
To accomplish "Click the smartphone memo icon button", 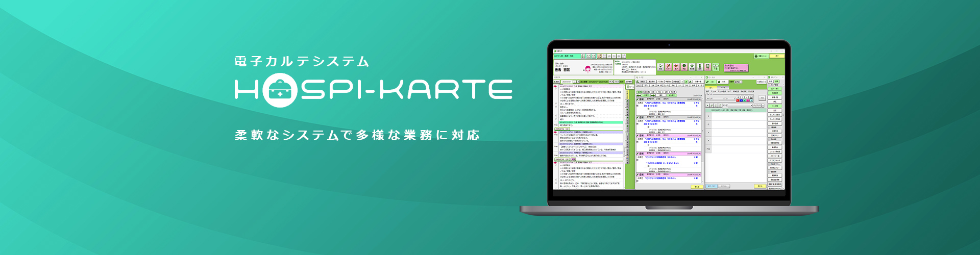I will point(708,67).
